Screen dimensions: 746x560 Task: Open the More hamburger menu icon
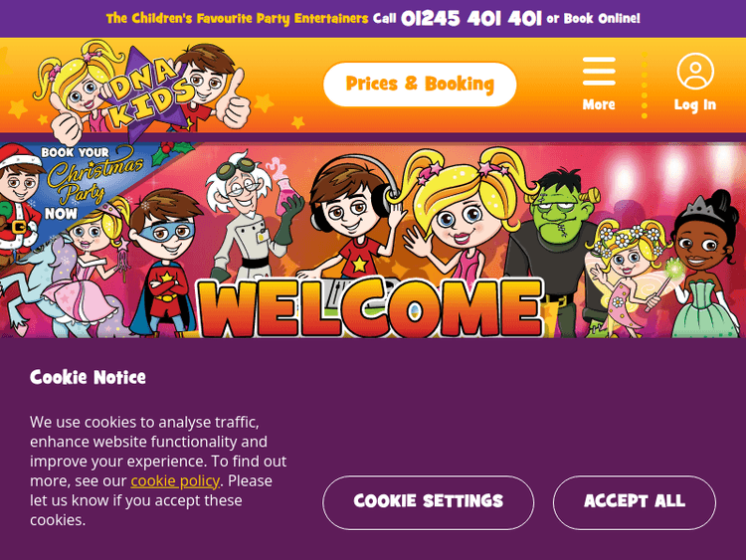pyautogui.click(x=599, y=72)
